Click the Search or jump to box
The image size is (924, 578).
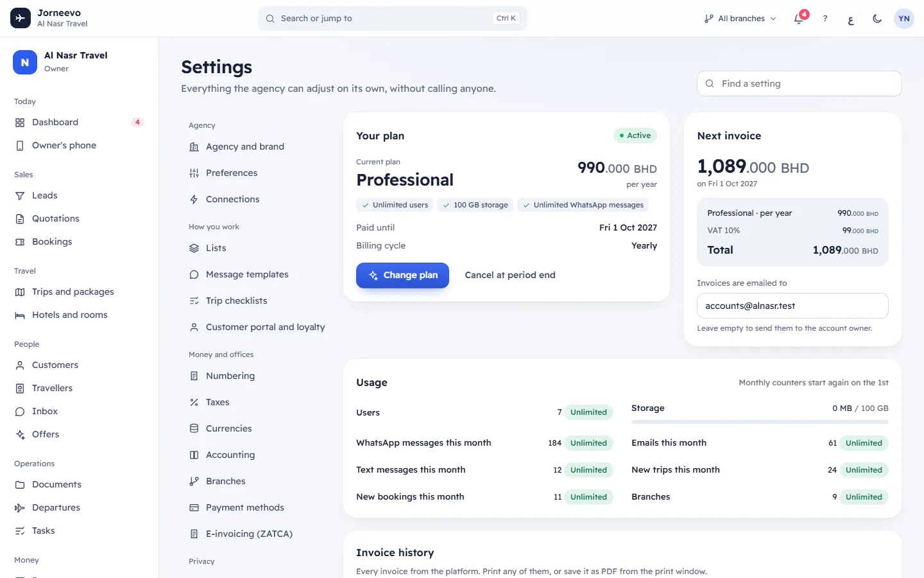point(393,19)
